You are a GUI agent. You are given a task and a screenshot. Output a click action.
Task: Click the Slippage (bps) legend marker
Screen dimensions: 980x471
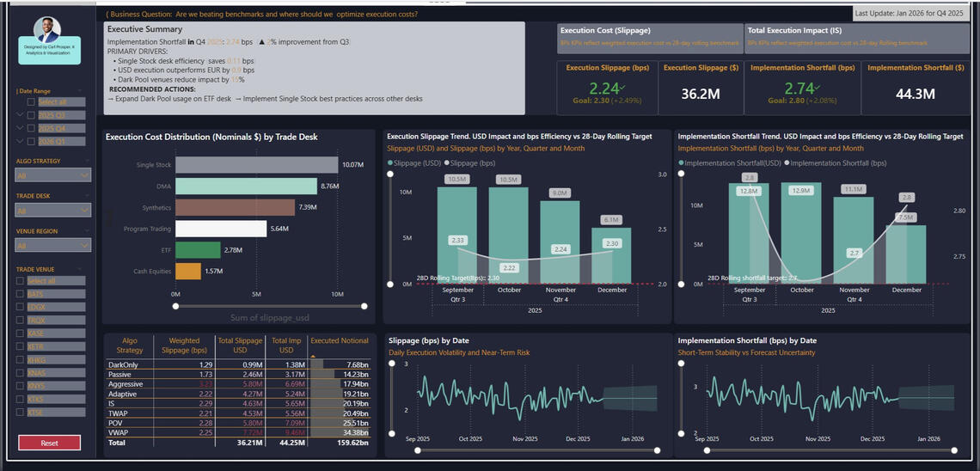pyautogui.click(x=447, y=162)
